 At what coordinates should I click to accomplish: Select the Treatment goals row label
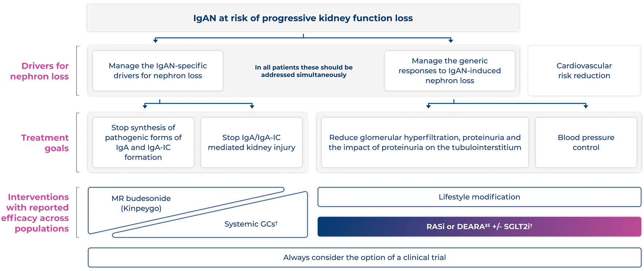tap(45, 143)
